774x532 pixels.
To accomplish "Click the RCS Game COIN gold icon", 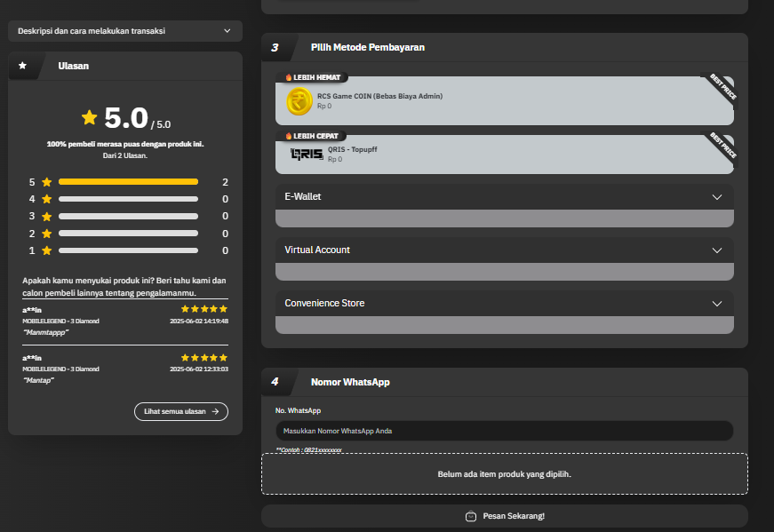I will (299, 101).
